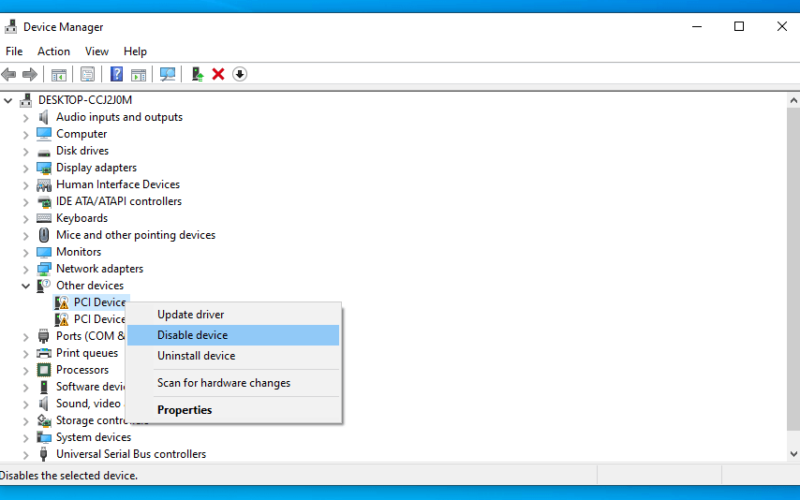
Task: Expand the System devices category
Action: click(x=26, y=438)
